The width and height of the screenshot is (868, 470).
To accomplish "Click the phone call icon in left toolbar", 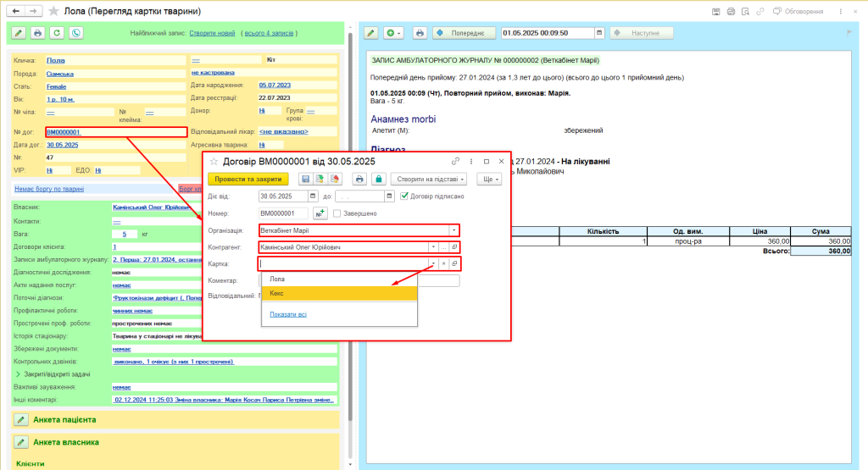I will 75,33.
